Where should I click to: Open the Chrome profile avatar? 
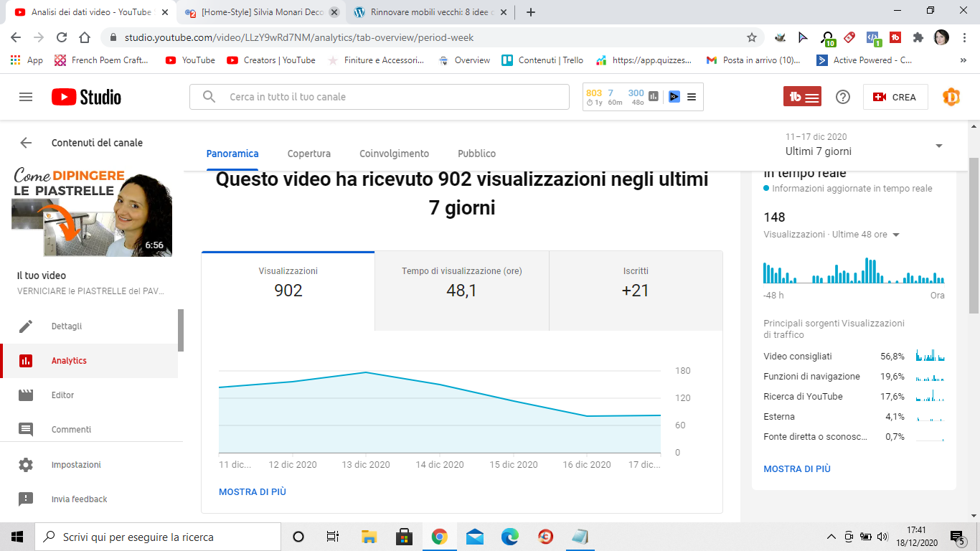(x=942, y=37)
